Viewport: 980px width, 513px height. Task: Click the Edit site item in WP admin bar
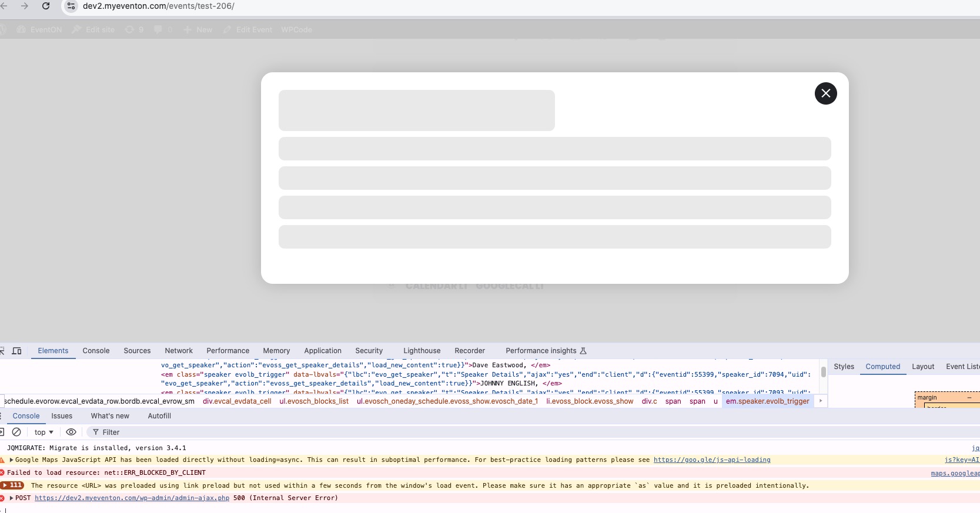[93, 29]
